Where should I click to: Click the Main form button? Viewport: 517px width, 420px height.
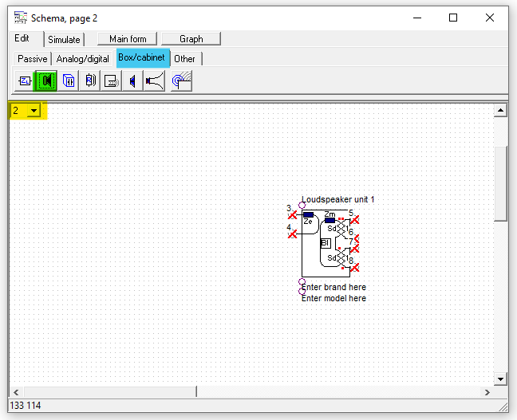coord(128,38)
